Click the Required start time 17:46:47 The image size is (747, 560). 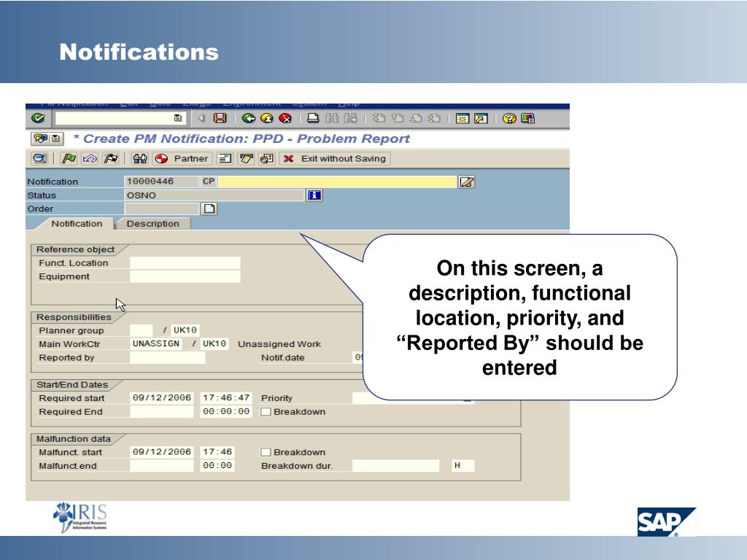pyautogui.click(x=226, y=397)
